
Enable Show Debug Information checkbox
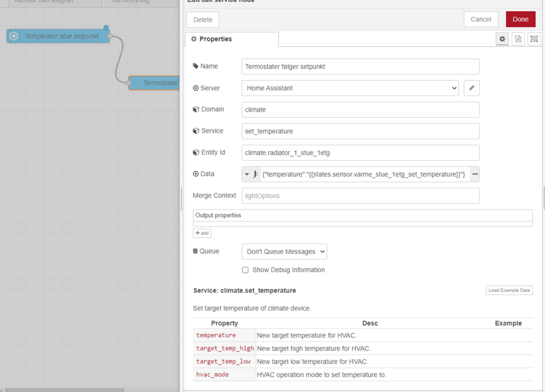click(245, 270)
